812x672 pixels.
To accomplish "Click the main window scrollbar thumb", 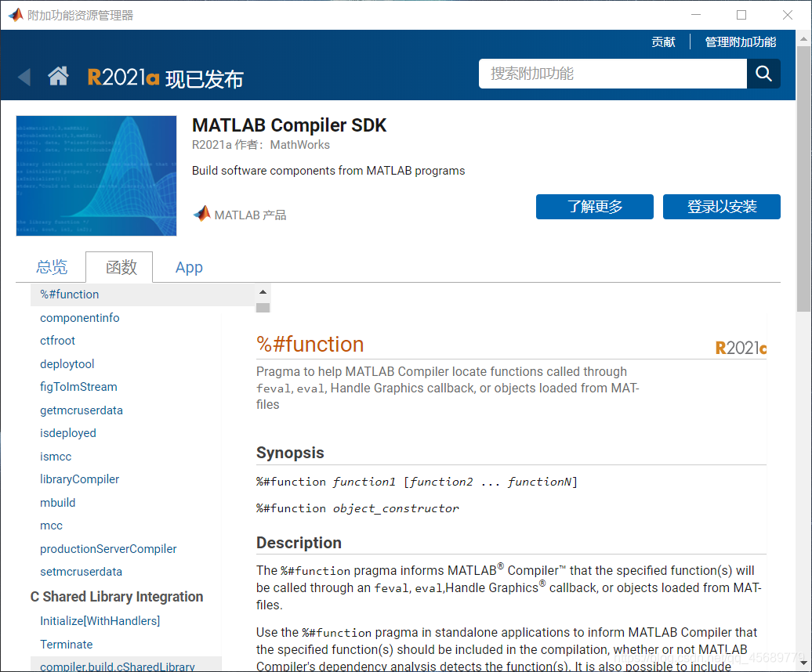I will (x=803, y=179).
